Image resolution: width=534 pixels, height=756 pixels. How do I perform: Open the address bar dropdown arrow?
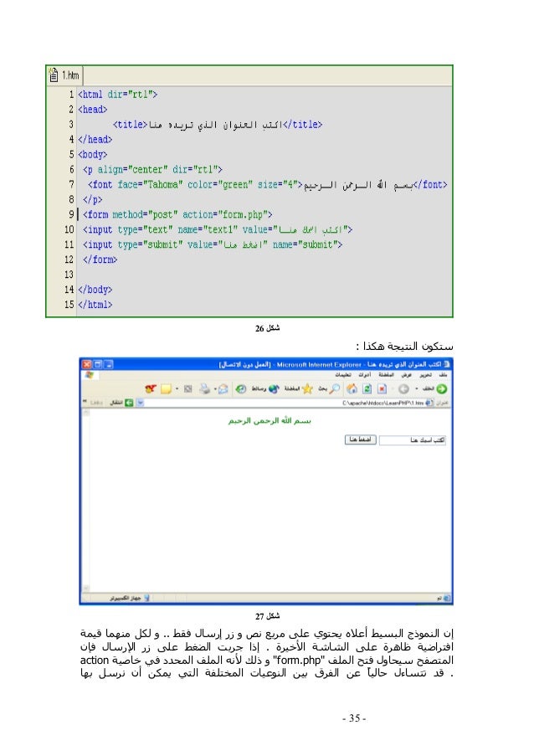point(141,402)
